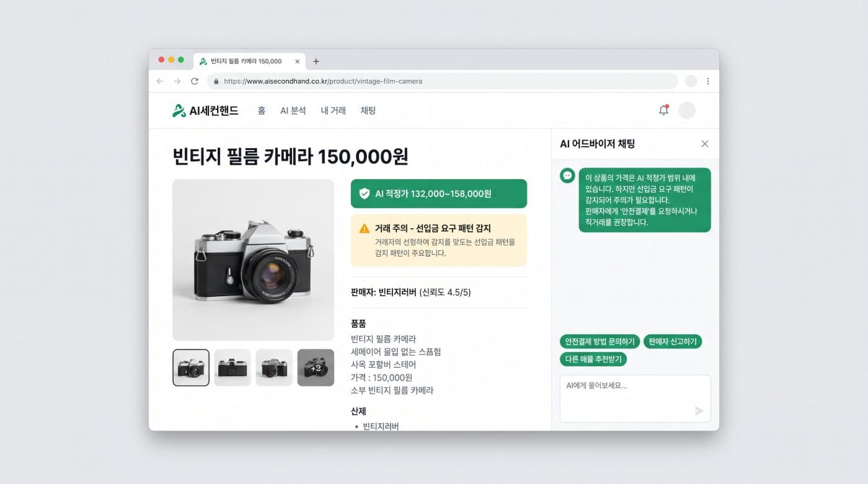Click the 품품 section heading

[x=358, y=323]
